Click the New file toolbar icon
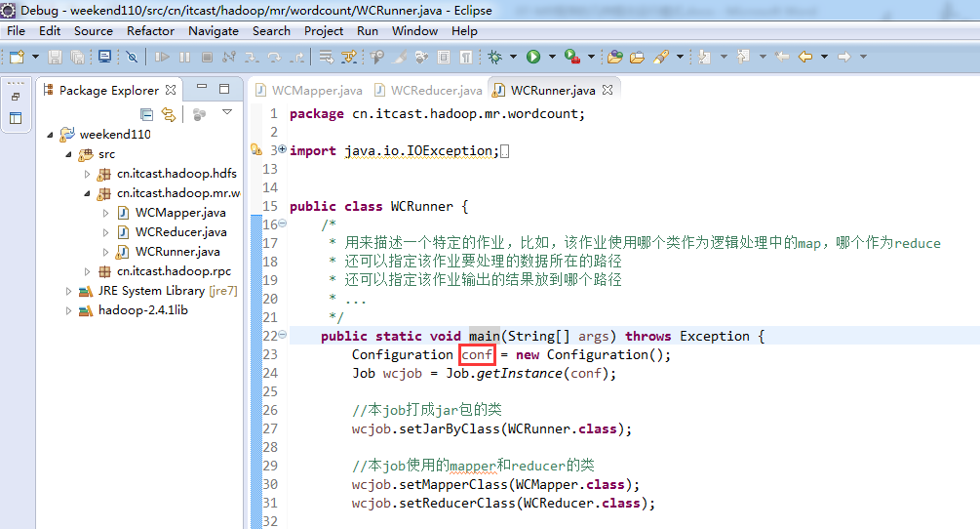Image resolution: width=980 pixels, height=529 pixels. coord(17,57)
